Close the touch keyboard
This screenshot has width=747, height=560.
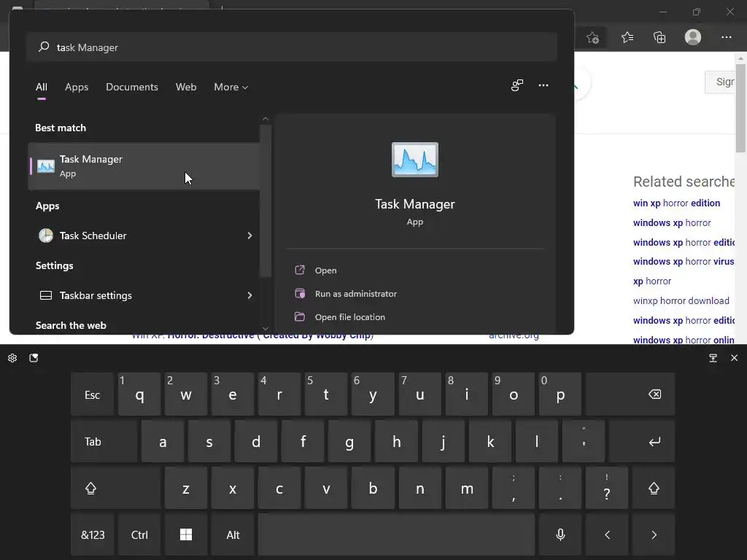click(x=734, y=357)
